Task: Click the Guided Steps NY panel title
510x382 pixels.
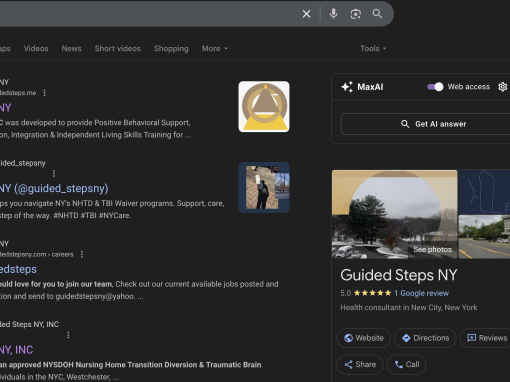Action: pyautogui.click(x=399, y=275)
